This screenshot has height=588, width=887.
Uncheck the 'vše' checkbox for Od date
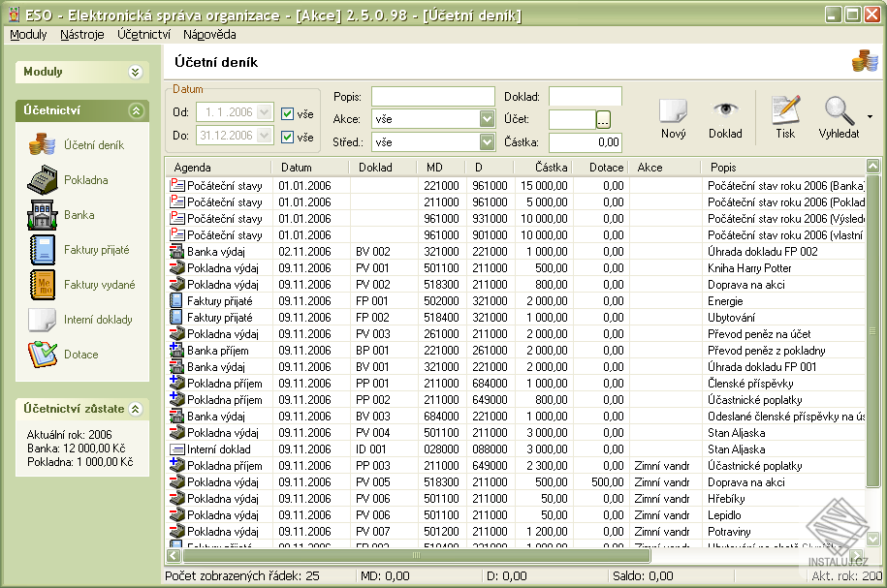pos(287,113)
